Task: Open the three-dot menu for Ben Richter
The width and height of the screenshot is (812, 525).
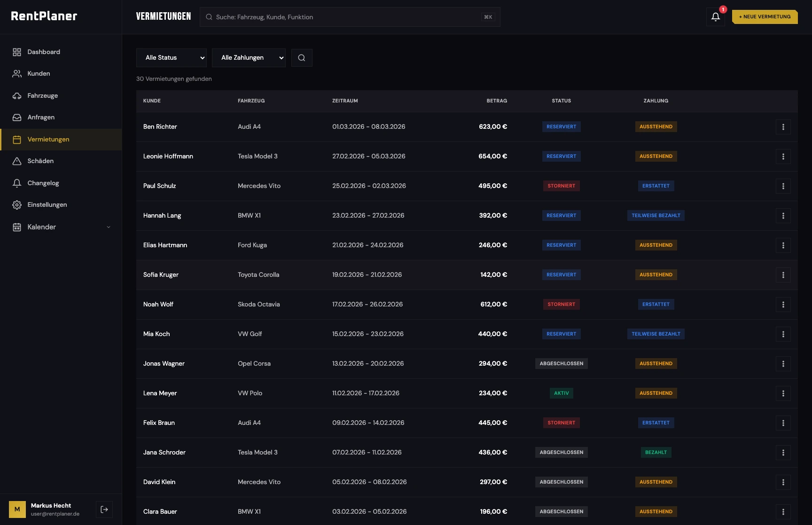Action: pyautogui.click(x=783, y=127)
